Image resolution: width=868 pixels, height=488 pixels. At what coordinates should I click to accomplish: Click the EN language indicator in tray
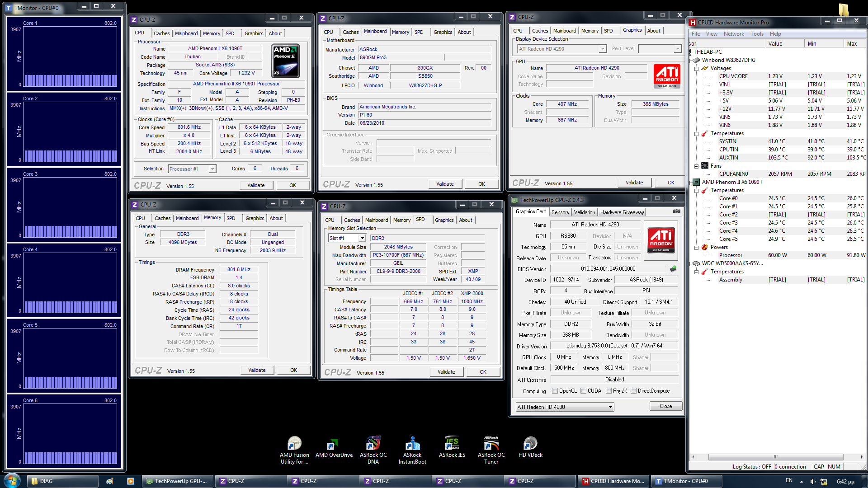pos(789,481)
